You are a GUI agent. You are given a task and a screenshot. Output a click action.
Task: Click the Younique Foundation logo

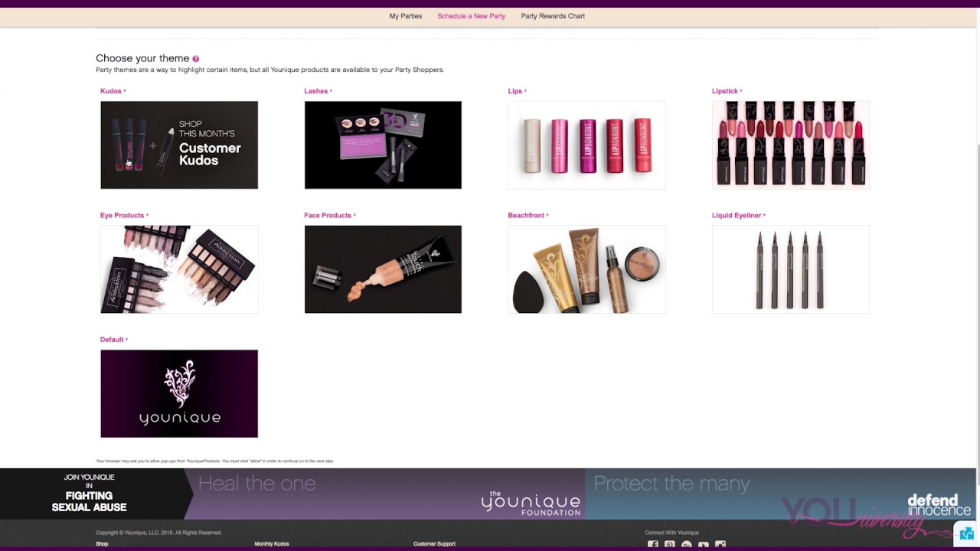pyautogui.click(x=531, y=503)
